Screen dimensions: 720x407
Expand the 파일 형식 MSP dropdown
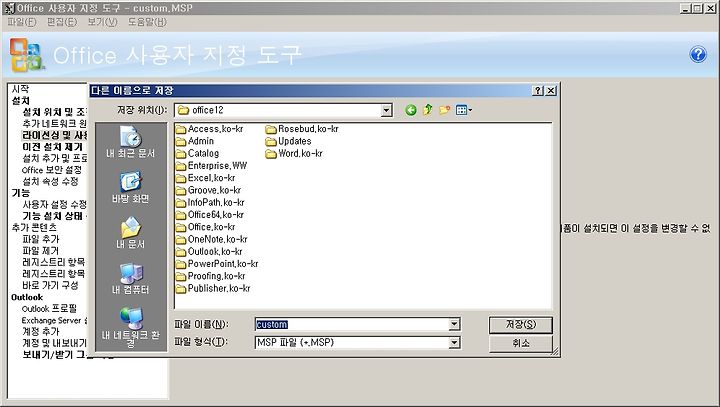coord(454,342)
